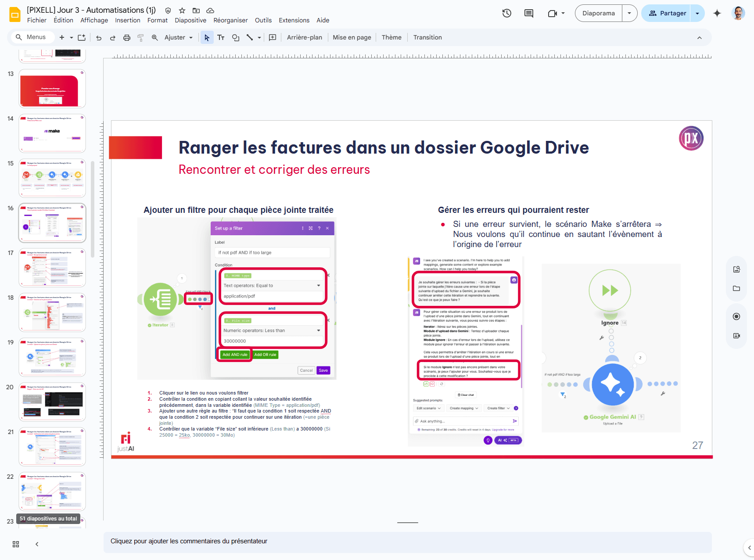Image resolution: width=754 pixels, height=560 pixels.
Task: Click the filmstrip vertical scrollbar
Action: click(93, 209)
